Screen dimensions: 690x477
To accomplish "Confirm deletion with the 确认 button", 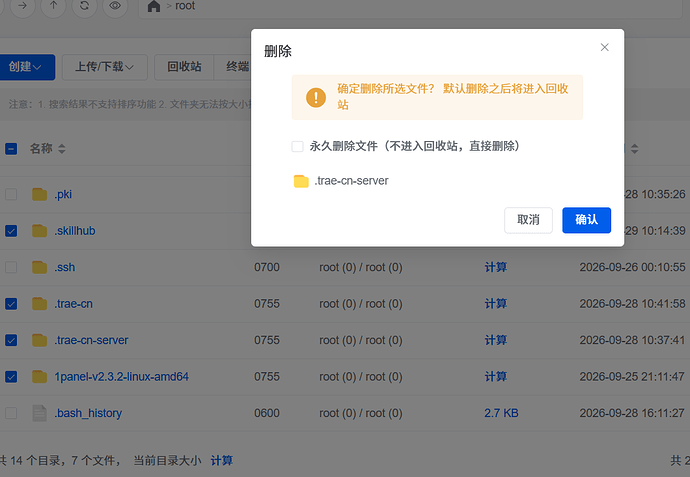I will point(586,220).
